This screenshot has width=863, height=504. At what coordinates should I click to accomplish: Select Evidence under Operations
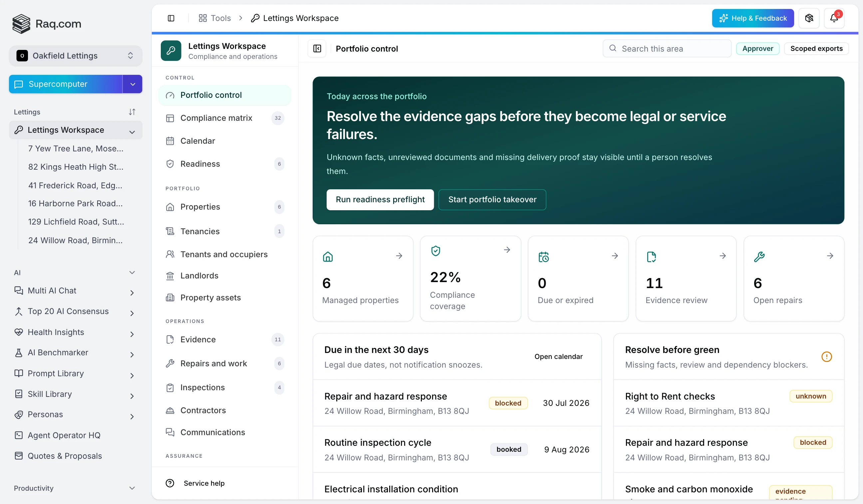click(x=225, y=339)
